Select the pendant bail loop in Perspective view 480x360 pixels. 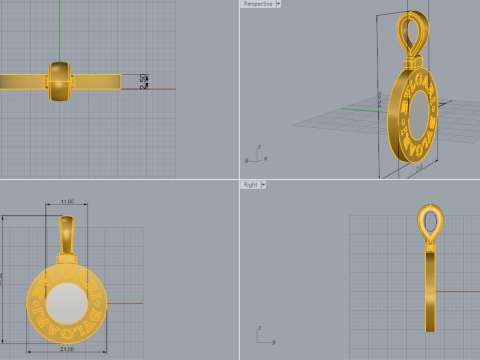tap(413, 34)
